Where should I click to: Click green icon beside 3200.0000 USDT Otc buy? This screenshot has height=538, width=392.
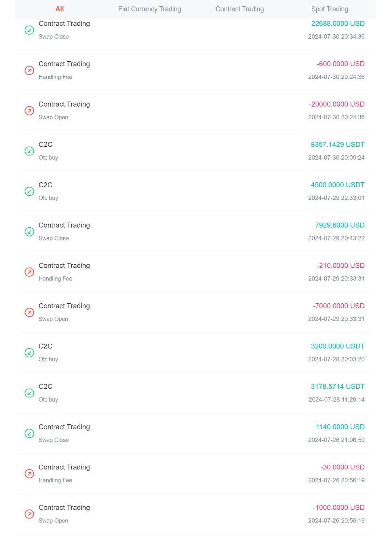[29, 353]
